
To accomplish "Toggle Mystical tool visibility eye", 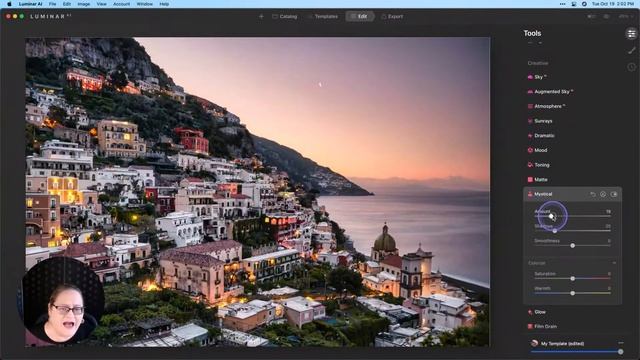I will 614,194.
